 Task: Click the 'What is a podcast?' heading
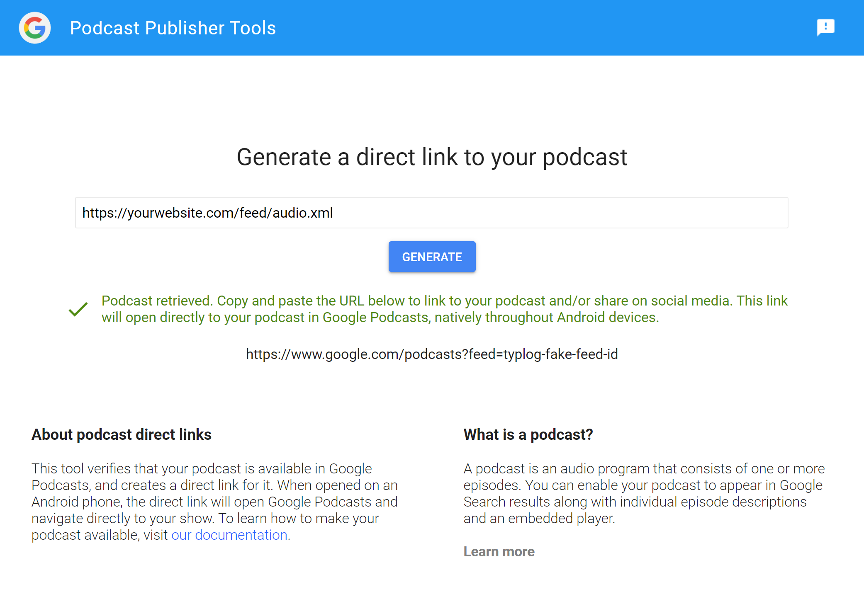coord(528,434)
